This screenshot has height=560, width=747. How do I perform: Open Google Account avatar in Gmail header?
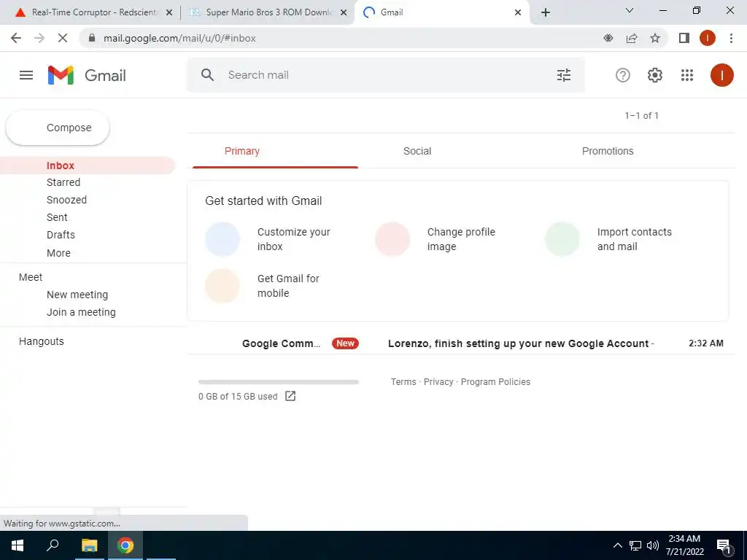click(x=721, y=75)
